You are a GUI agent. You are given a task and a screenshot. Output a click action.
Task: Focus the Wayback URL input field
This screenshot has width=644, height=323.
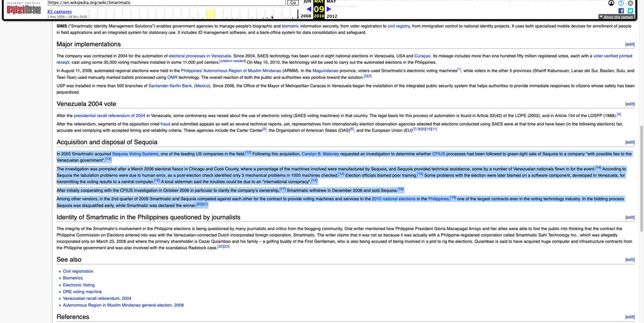point(166,2)
